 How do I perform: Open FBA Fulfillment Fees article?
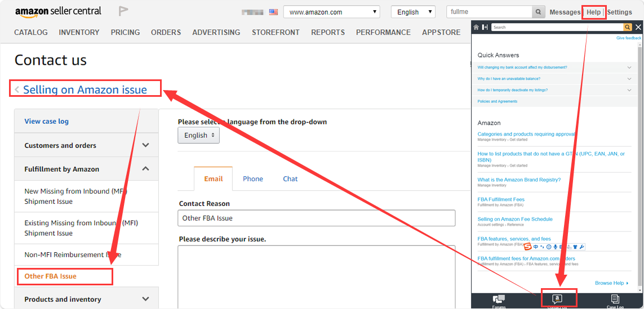pos(501,199)
